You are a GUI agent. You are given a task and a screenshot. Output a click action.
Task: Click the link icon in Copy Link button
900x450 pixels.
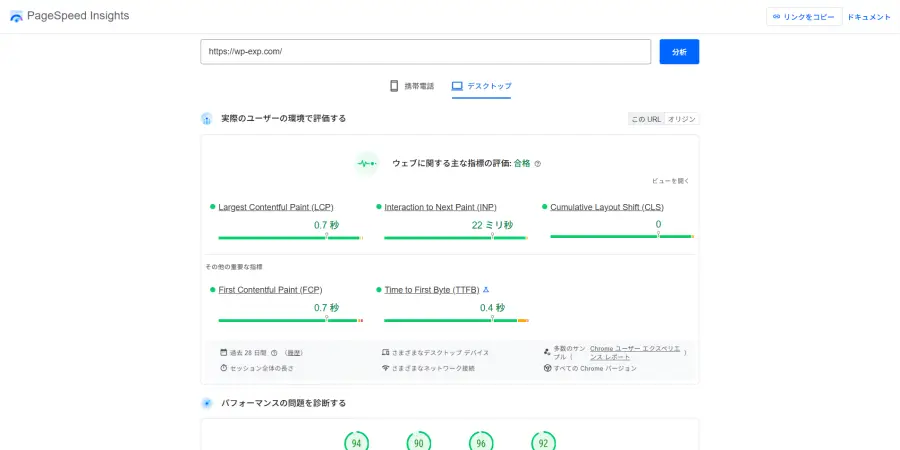tap(777, 17)
